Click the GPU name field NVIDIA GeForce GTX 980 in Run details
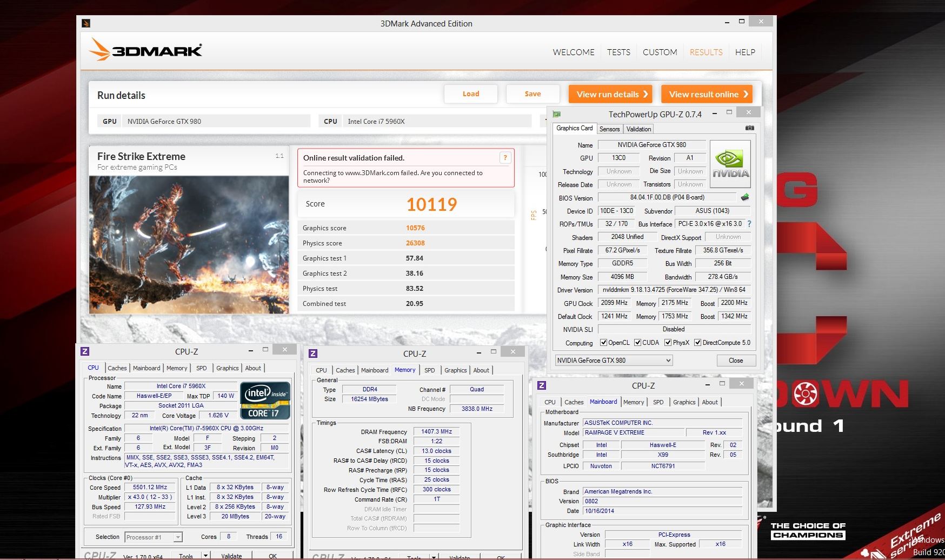The width and height of the screenshot is (945, 560). tap(216, 121)
